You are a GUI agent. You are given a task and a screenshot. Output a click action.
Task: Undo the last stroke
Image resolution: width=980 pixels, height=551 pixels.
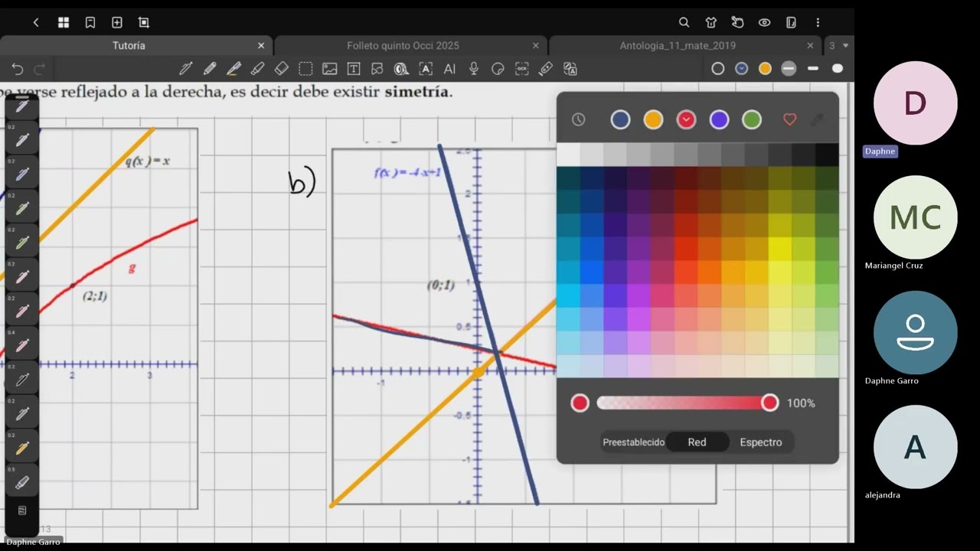coord(17,69)
